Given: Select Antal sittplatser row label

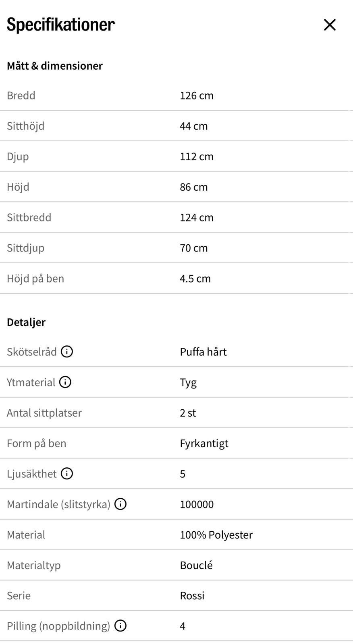Looking at the screenshot, I should (x=44, y=413).
